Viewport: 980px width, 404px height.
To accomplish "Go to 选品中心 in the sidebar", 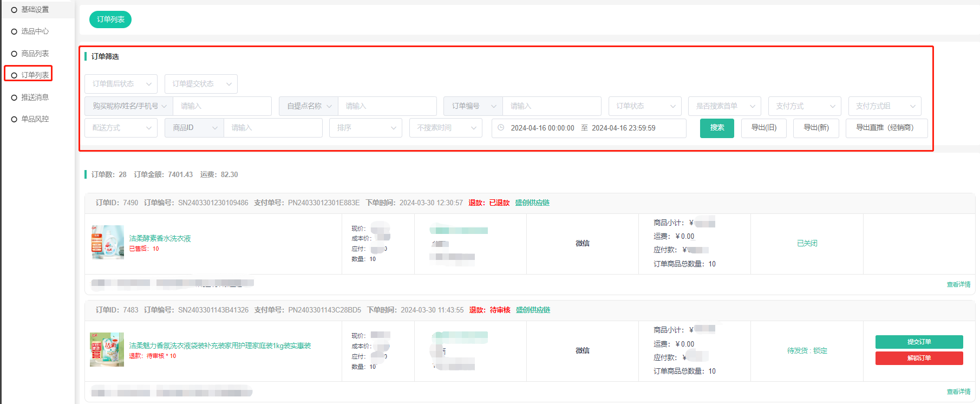I will click(x=35, y=31).
